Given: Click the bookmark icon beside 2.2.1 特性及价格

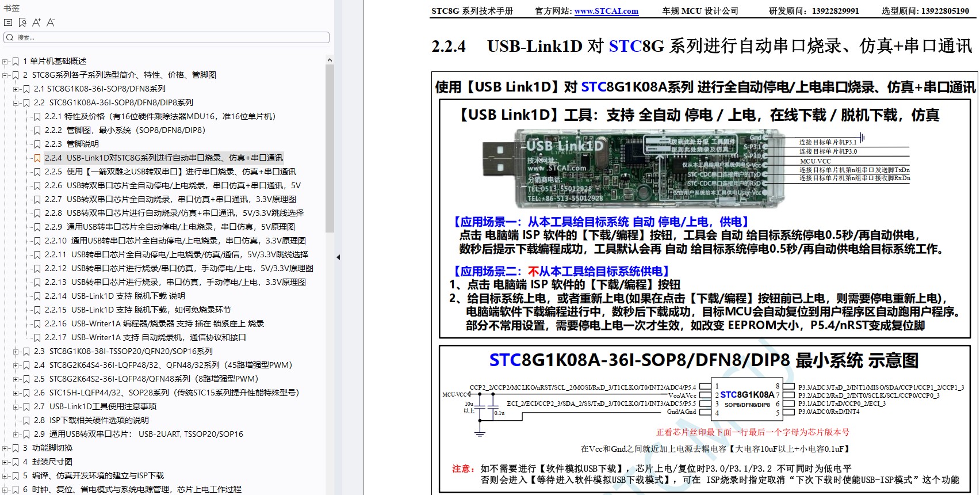Looking at the screenshot, I should pyautogui.click(x=37, y=116).
